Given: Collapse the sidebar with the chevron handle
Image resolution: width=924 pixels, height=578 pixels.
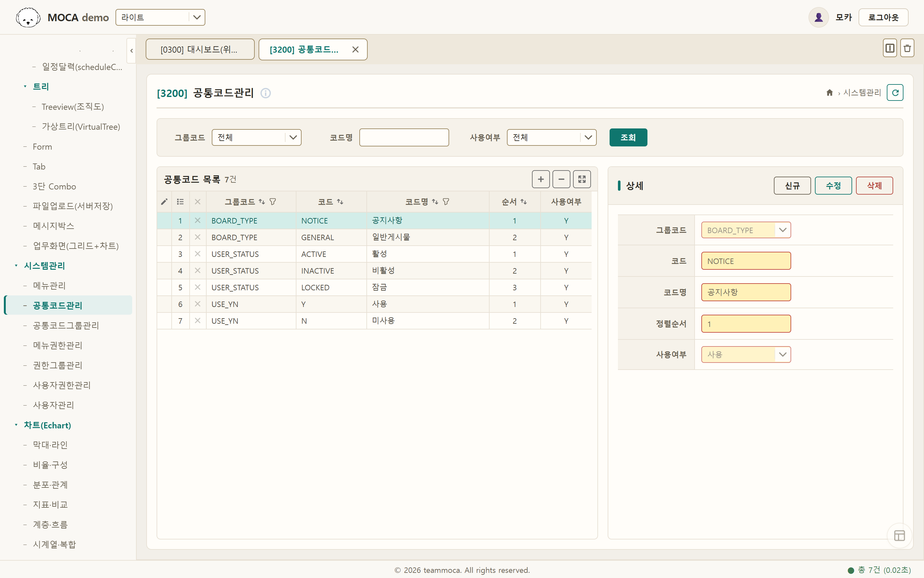Looking at the screenshot, I should tap(131, 50).
